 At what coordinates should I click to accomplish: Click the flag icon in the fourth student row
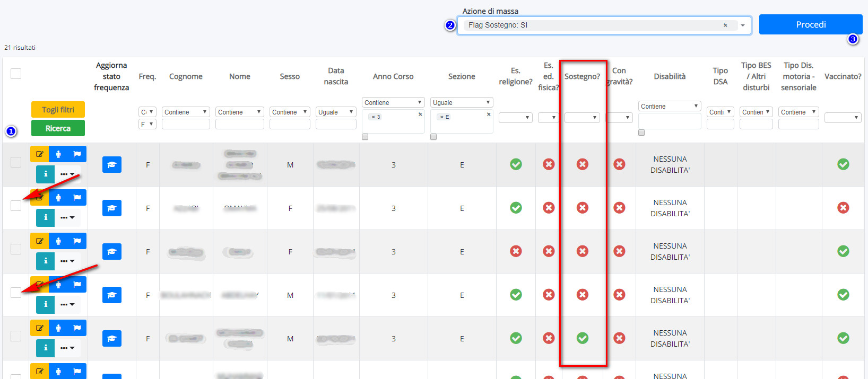tap(77, 285)
